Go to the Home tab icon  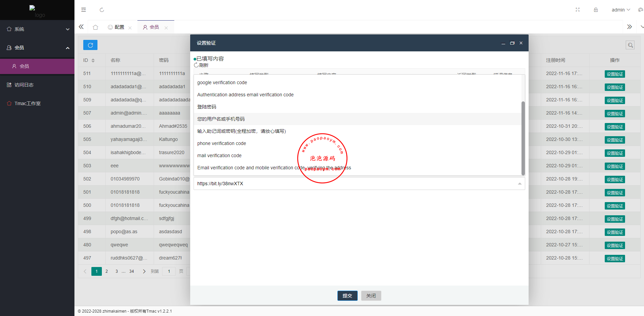pyautogui.click(x=95, y=27)
